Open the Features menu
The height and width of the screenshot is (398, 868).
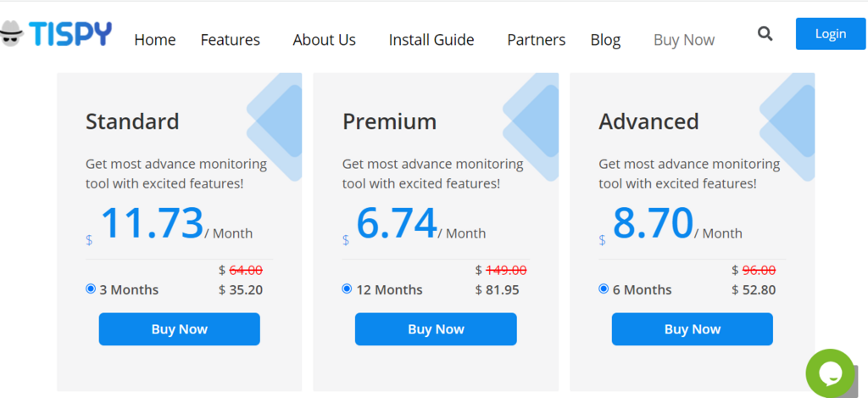[231, 40]
